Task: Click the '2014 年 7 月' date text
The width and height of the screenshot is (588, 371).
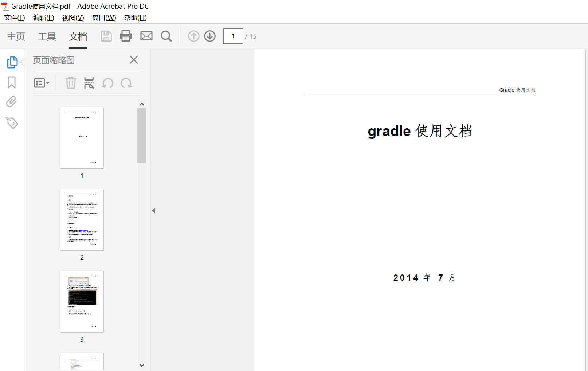Action: pos(425,278)
